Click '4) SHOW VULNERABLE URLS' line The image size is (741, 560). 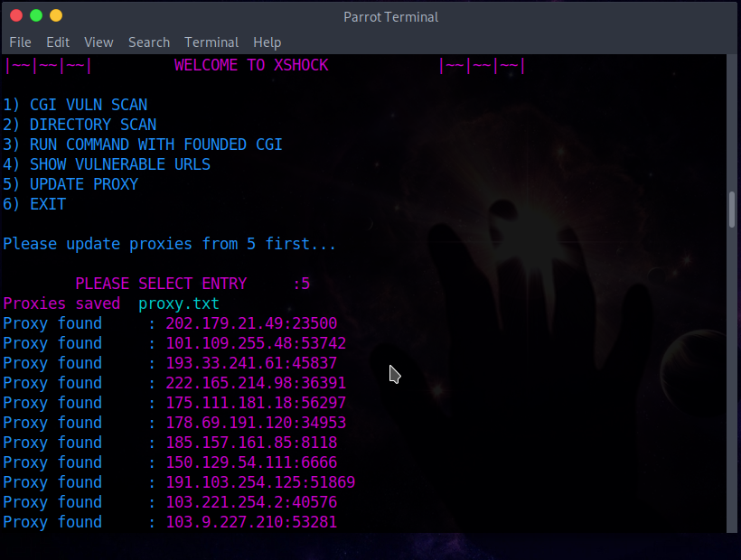[x=107, y=164]
